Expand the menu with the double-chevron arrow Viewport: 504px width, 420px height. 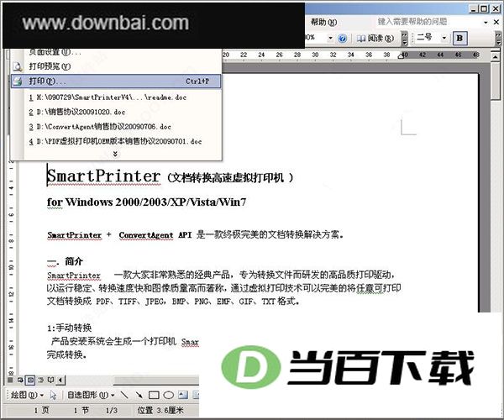coord(115,154)
